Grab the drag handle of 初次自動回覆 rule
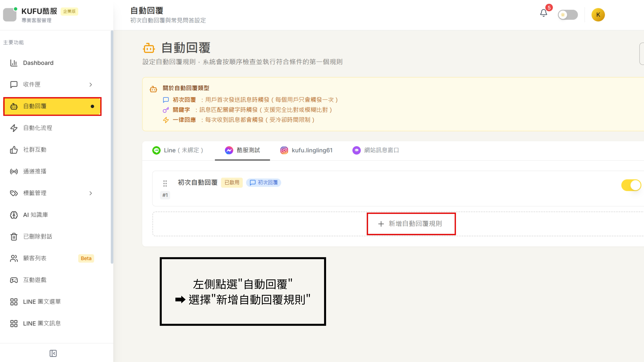This screenshot has height=362, width=644. click(x=165, y=183)
